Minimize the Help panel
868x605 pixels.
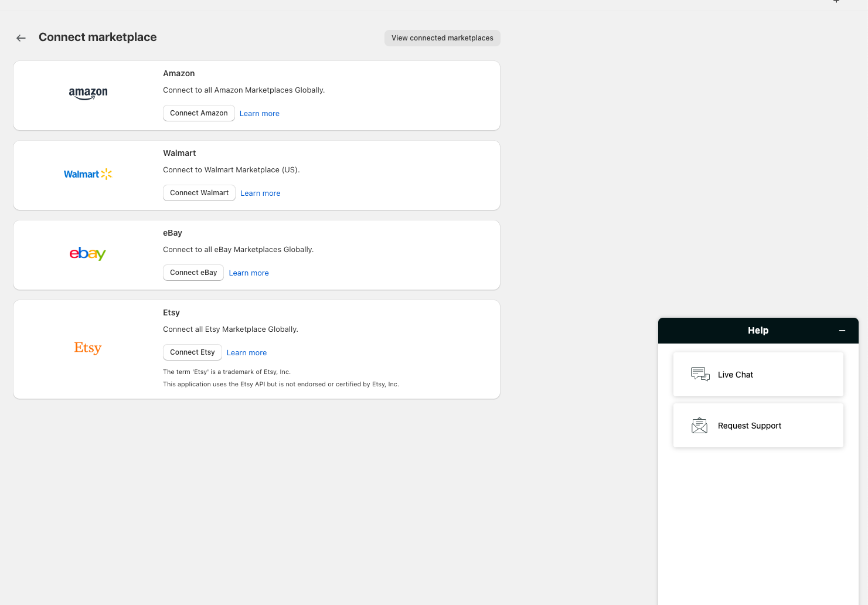[x=842, y=331]
